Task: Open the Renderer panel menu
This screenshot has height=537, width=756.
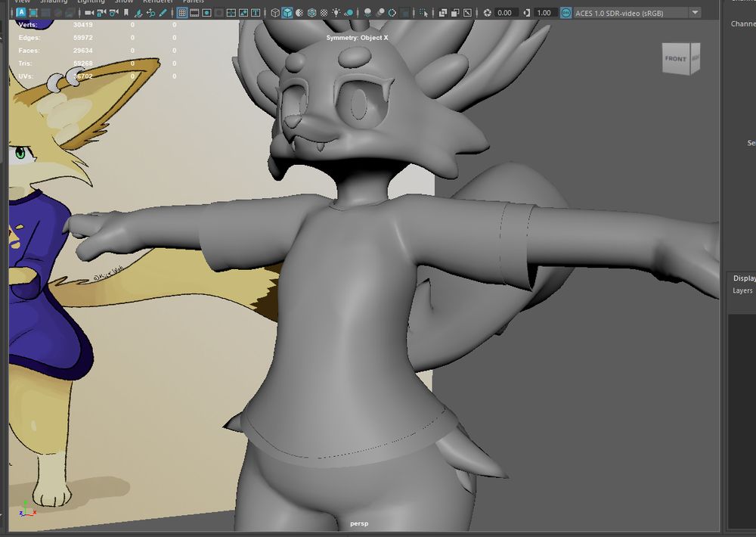Action: (158, 2)
